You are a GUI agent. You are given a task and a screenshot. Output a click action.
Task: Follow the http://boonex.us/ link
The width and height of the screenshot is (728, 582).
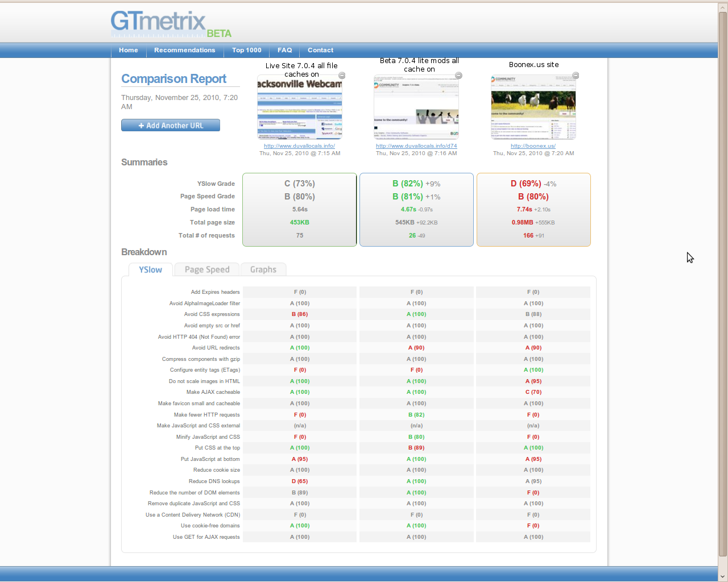click(533, 146)
